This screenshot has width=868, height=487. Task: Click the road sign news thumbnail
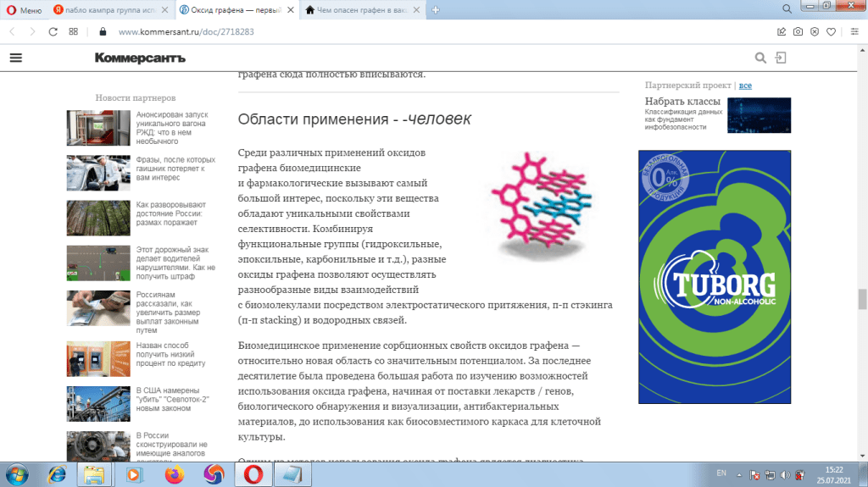point(98,263)
